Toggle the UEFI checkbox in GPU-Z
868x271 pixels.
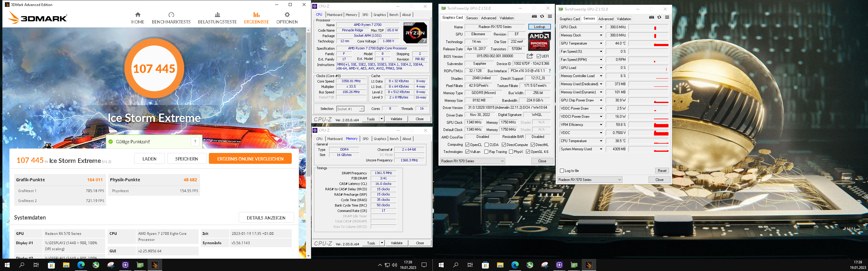coord(539,56)
